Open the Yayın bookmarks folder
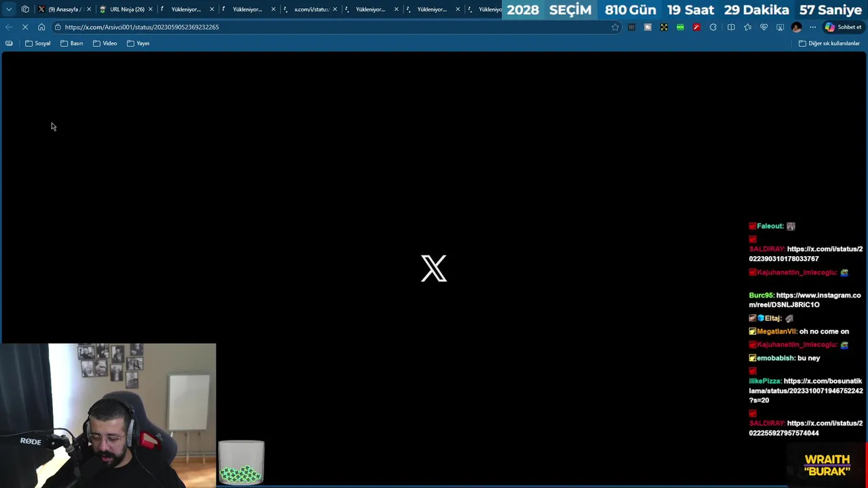 click(138, 43)
